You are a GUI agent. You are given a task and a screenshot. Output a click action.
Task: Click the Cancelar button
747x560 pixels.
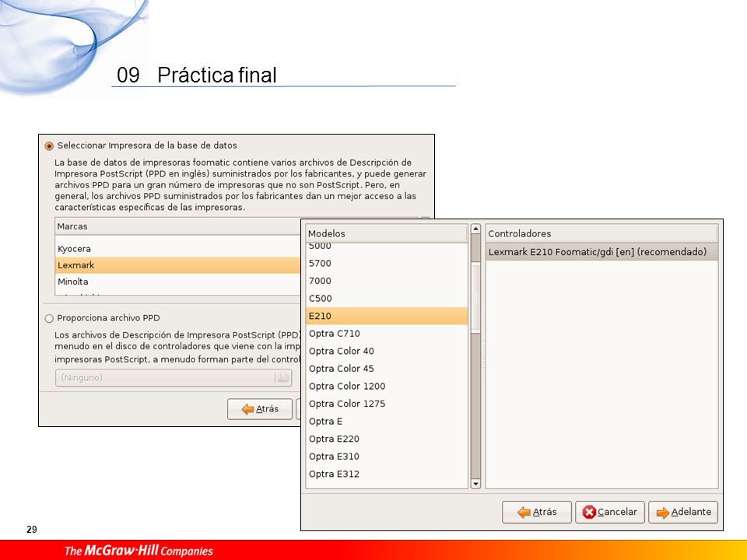click(610, 512)
